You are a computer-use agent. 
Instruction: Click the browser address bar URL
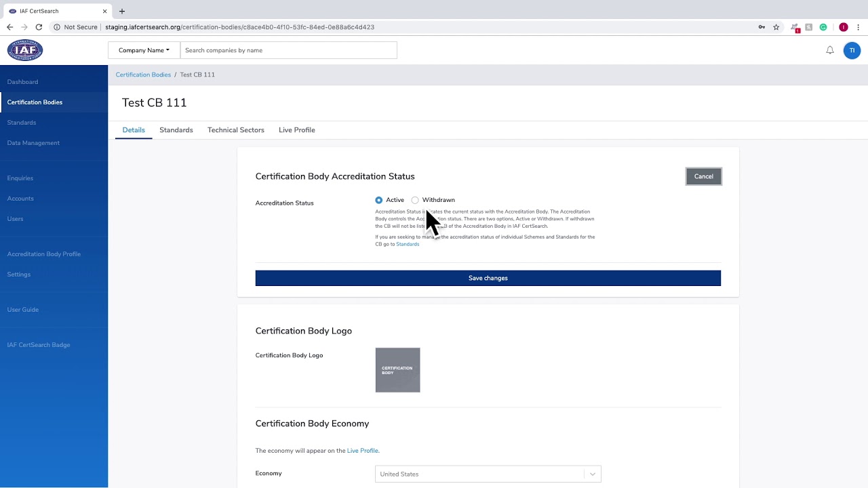coord(239,27)
